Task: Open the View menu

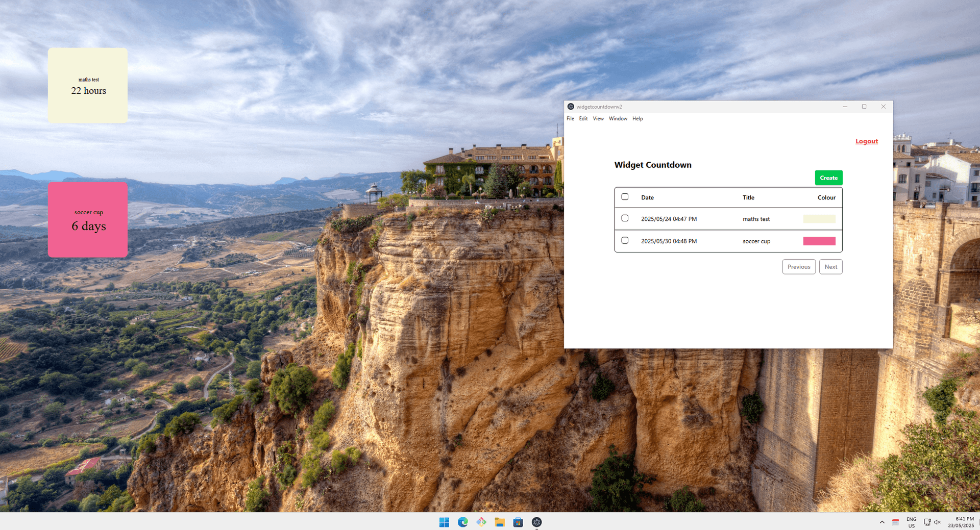Action: [x=598, y=118]
